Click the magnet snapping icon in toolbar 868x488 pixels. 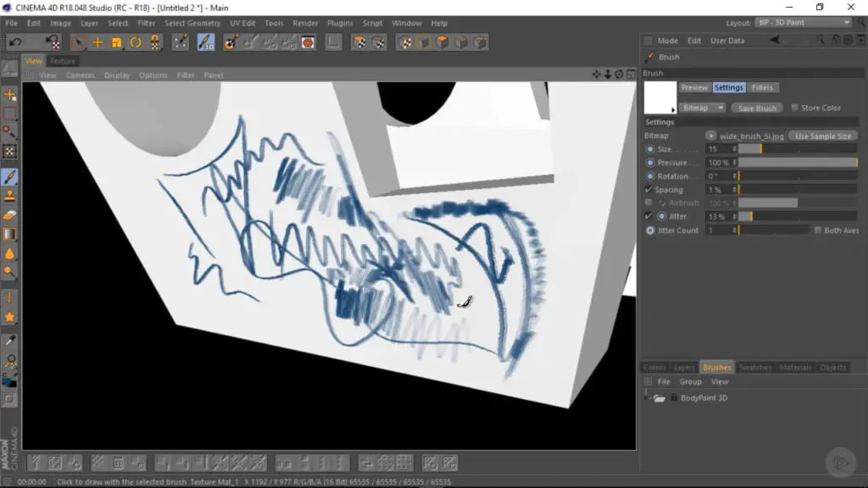click(x=155, y=42)
